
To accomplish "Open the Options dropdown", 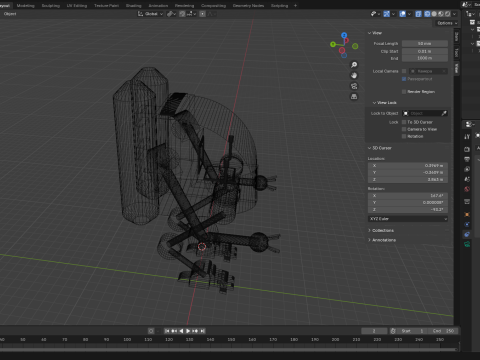I will pos(447,23).
